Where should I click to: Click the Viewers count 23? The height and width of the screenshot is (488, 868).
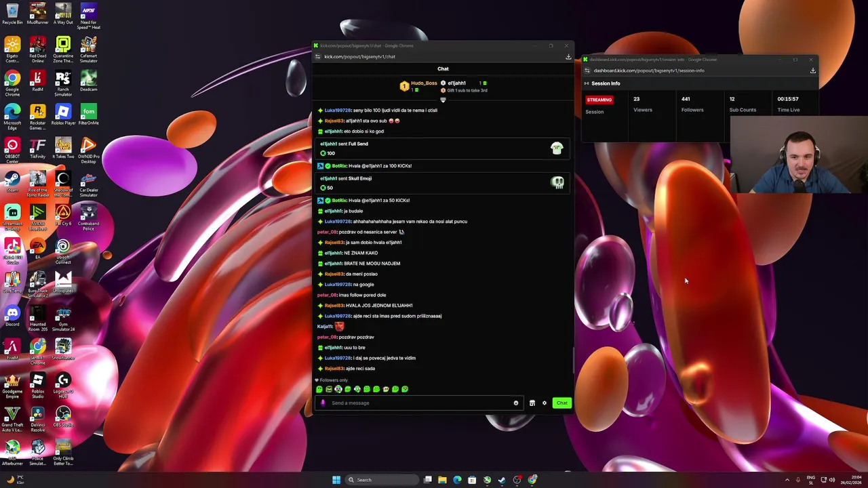click(637, 99)
